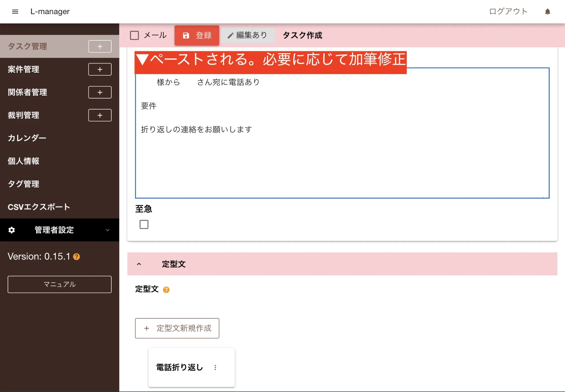Open カレンダー in the sidebar
This screenshot has height=392, width=565.
[27, 138]
